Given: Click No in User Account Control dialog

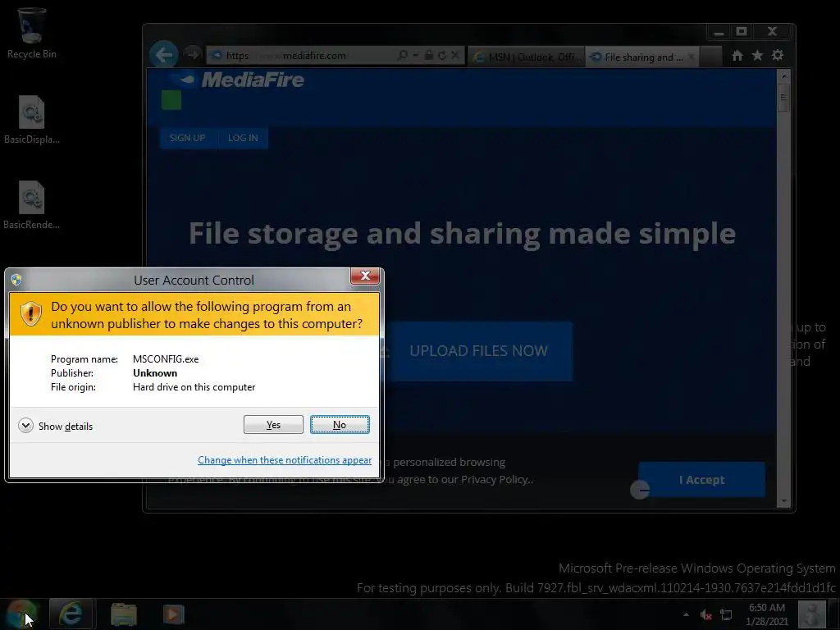Looking at the screenshot, I should click(340, 425).
